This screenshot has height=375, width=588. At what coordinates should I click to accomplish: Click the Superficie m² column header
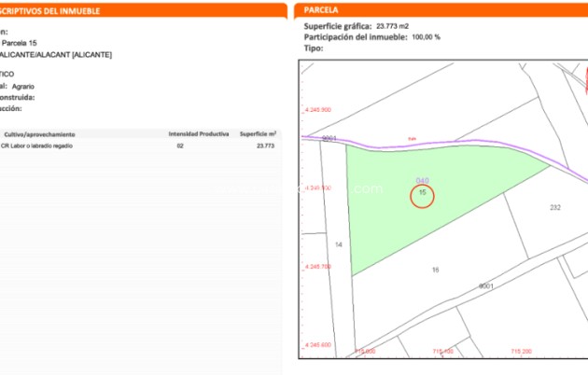(x=258, y=134)
